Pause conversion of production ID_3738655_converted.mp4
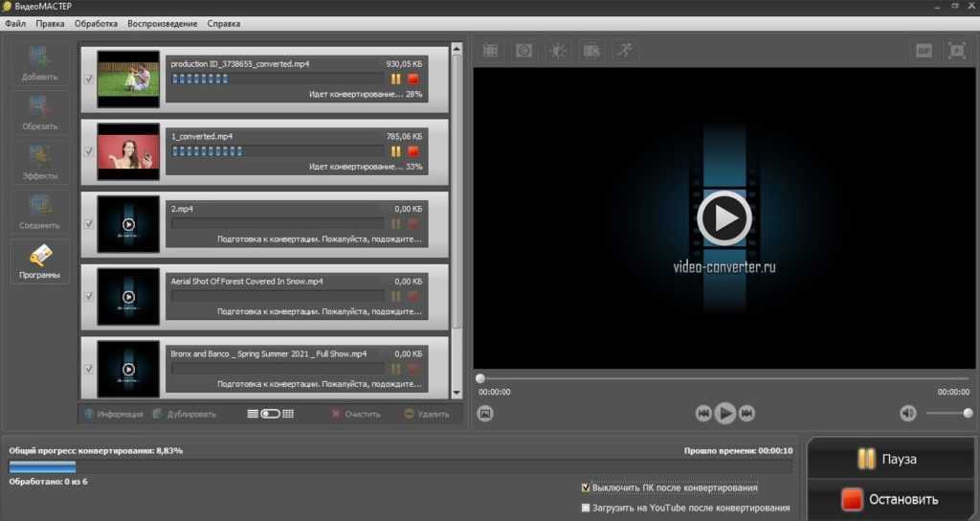The height and width of the screenshot is (521, 980). coord(396,79)
